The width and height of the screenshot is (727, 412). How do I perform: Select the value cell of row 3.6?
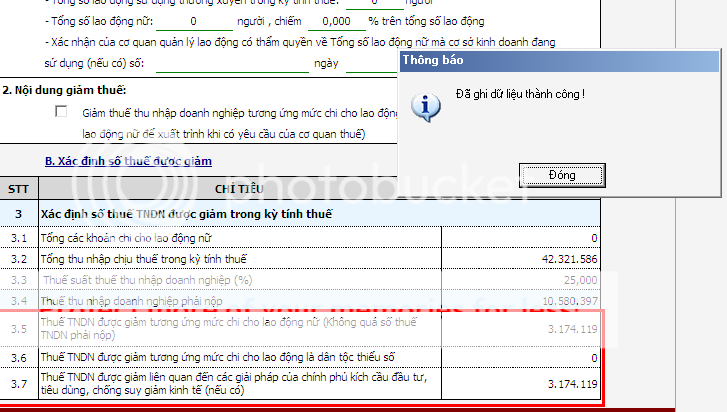coord(521,357)
